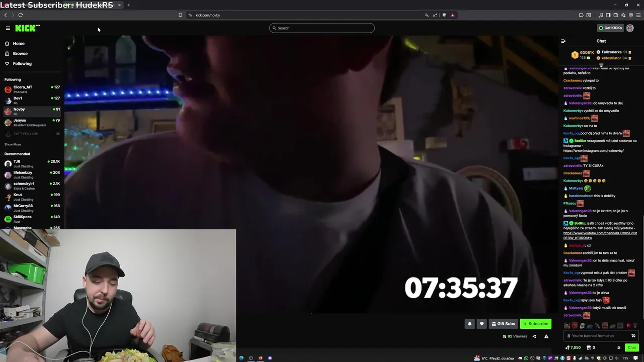Report the stream with warning triangle icon
The height and width of the screenshot is (362, 644).
(x=546, y=336)
